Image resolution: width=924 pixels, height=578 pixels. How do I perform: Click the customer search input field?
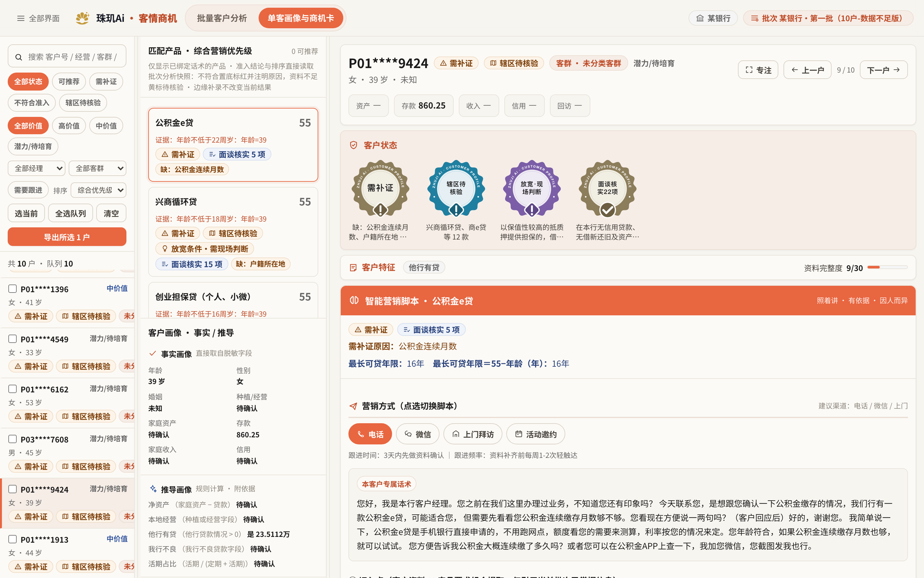67,57
